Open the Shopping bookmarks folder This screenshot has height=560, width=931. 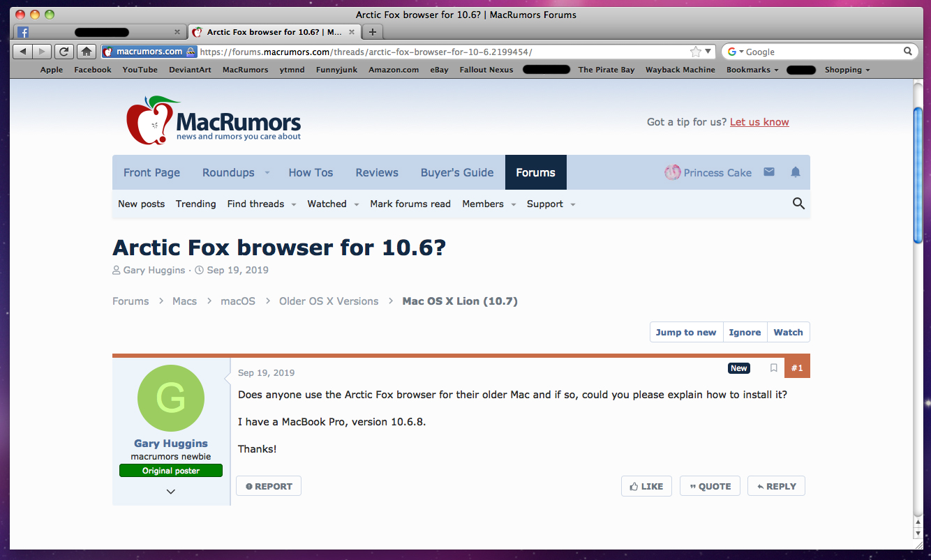[x=847, y=70]
